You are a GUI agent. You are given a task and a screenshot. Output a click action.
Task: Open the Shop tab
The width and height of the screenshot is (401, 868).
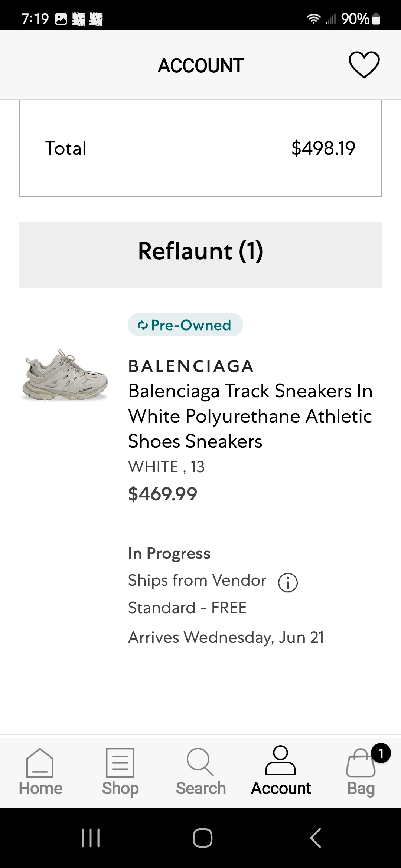click(120, 772)
